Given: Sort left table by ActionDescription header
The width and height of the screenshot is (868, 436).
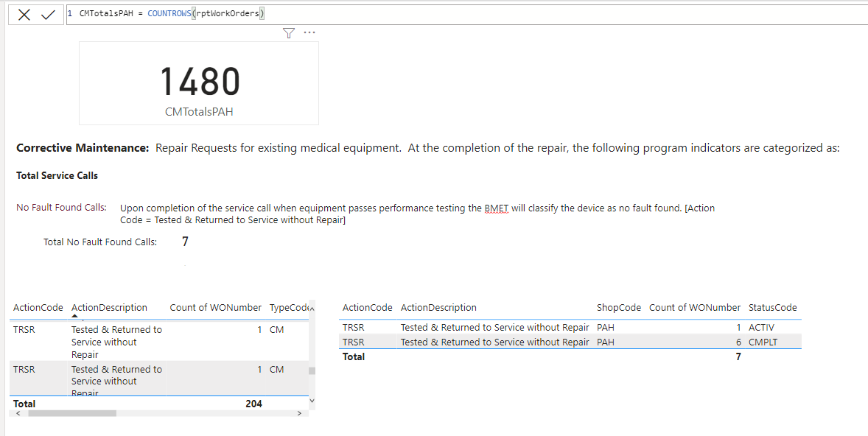Looking at the screenshot, I should [109, 308].
